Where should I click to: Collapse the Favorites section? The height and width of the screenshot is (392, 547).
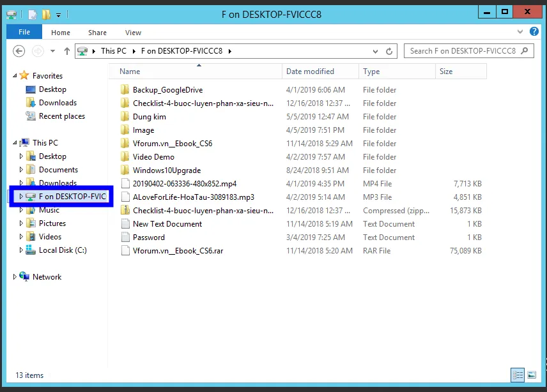pos(15,76)
